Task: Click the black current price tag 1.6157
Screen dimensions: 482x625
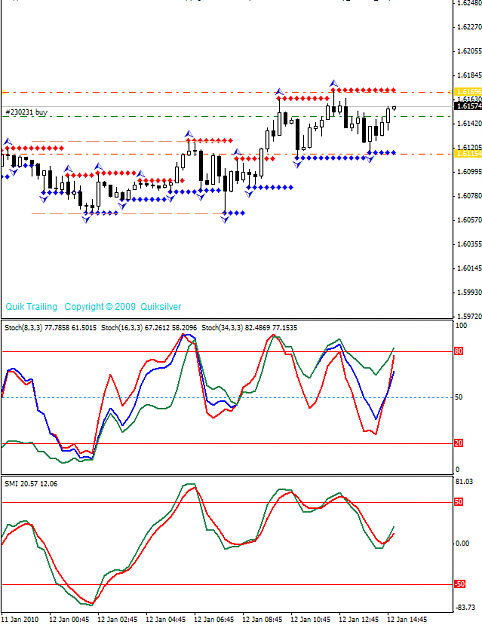Action: pos(468,106)
